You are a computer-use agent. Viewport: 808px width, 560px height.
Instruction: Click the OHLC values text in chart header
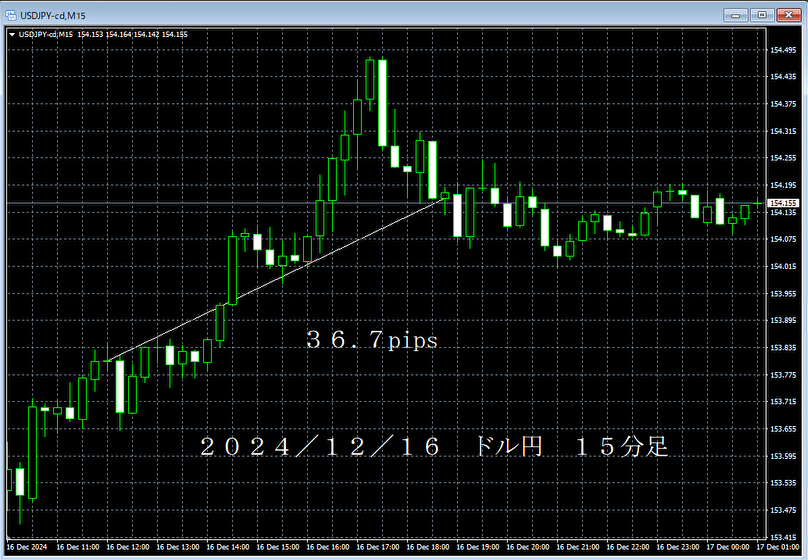(x=132, y=35)
